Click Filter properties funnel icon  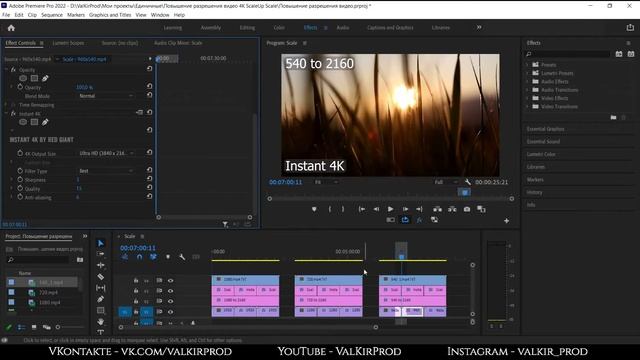point(225,224)
